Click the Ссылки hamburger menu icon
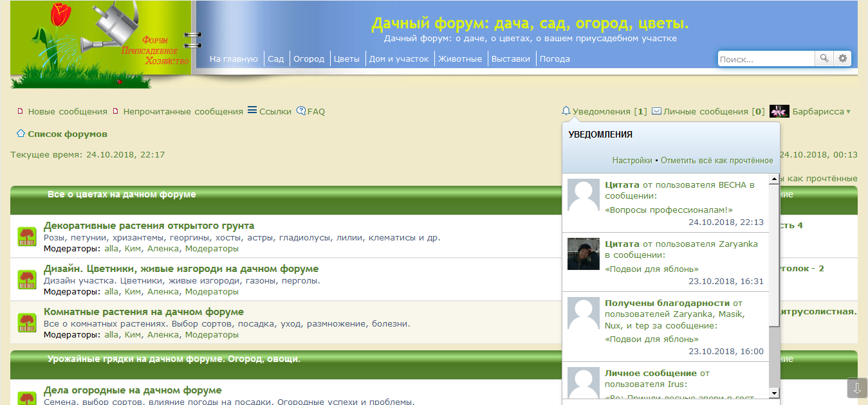This screenshot has height=405, width=868. pos(252,111)
